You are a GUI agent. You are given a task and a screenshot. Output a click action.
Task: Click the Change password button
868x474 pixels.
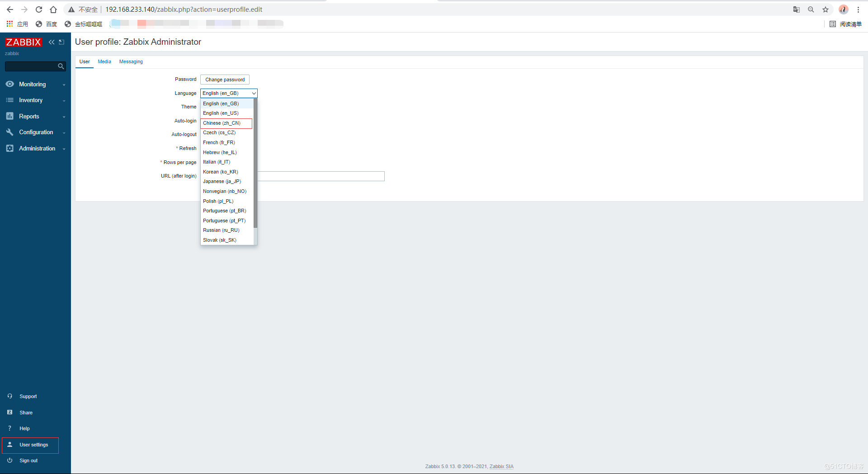225,80
